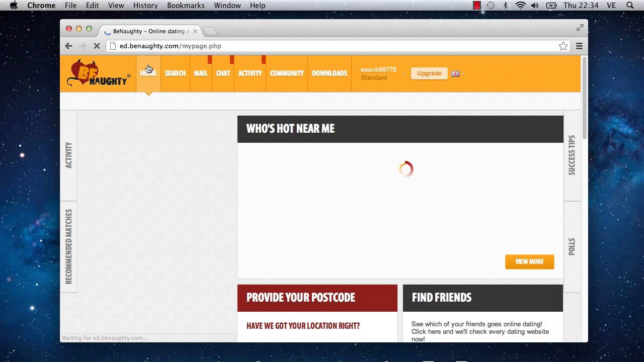This screenshot has width=644, height=362.
Task: Click the seank99778 username
Action: point(378,69)
